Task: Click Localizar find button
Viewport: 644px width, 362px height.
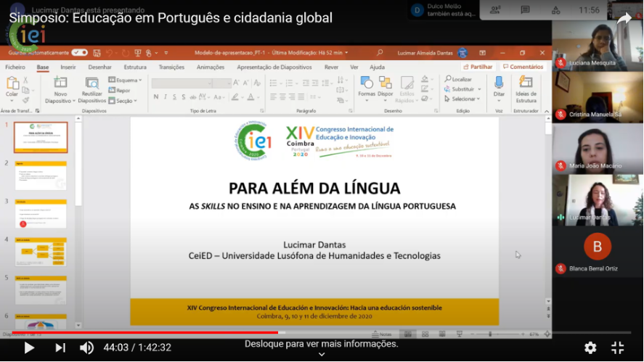Action: (x=458, y=79)
